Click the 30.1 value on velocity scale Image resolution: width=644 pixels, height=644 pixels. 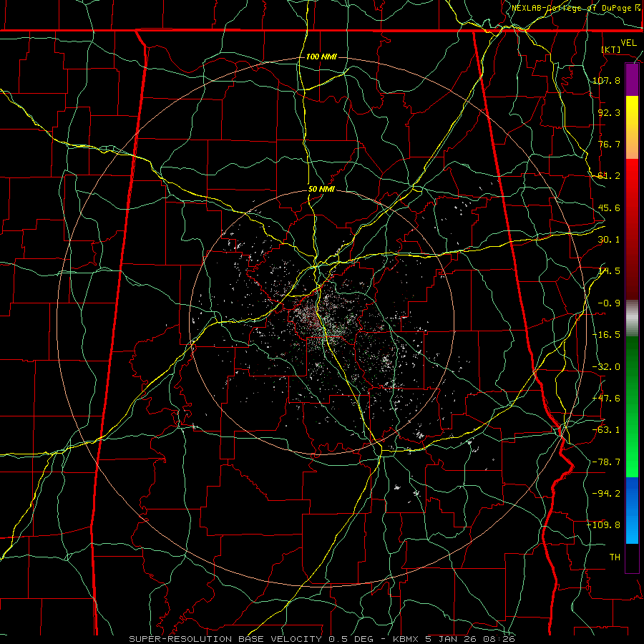click(609, 240)
